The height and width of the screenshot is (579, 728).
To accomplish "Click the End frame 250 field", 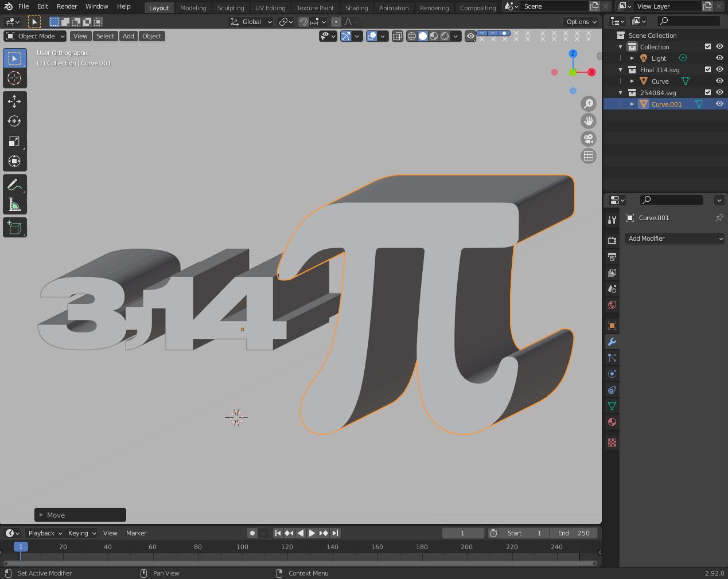I will coord(574,533).
